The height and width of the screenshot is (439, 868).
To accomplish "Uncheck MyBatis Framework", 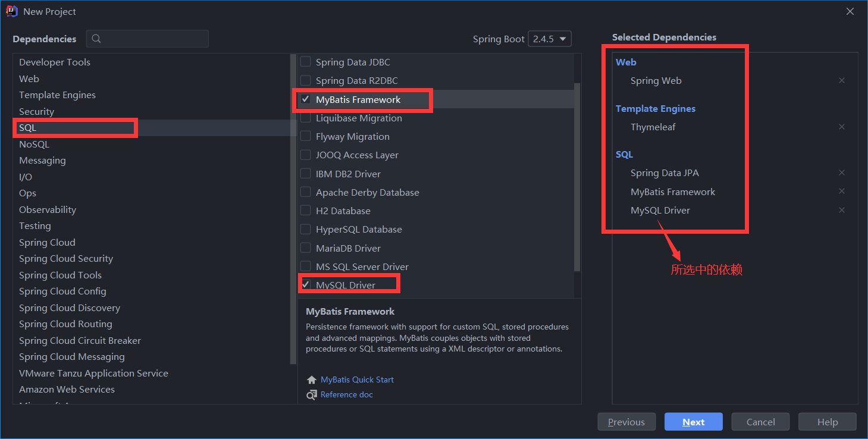I will pyautogui.click(x=305, y=99).
